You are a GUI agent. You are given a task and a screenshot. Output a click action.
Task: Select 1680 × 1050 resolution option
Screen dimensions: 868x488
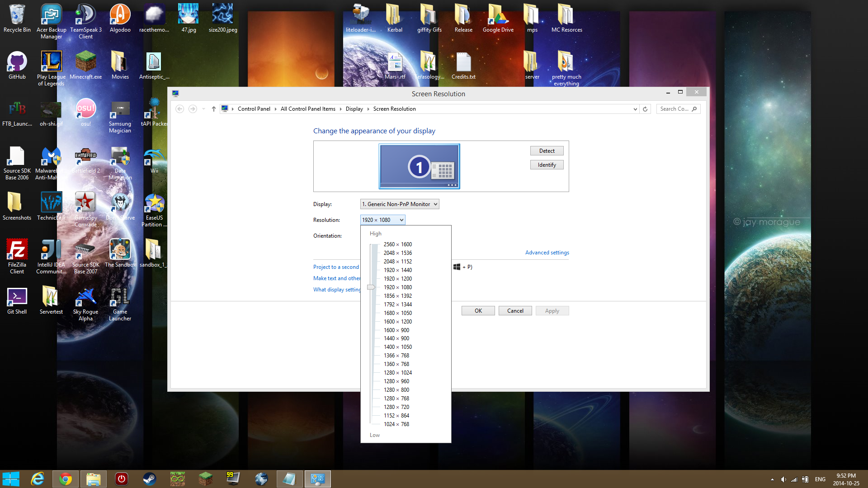point(398,313)
